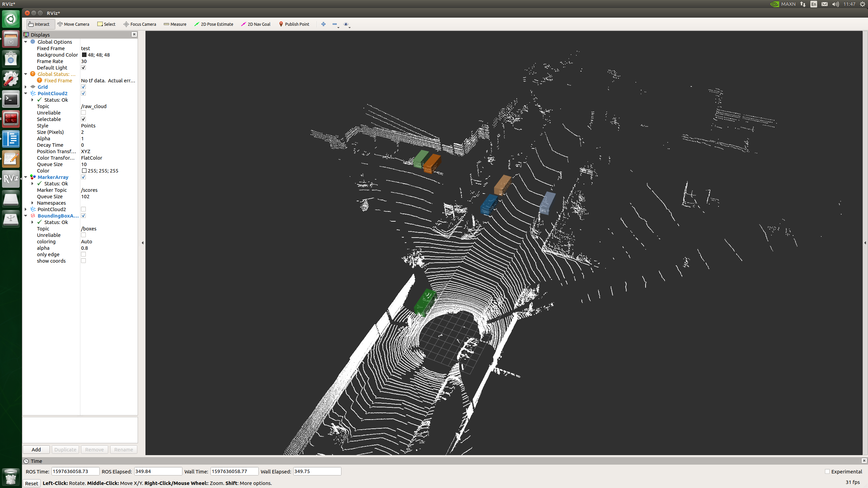868x488 pixels.
Task: Activate the 2D Pose Estimate tool
Action: click(x=214, y=24)
